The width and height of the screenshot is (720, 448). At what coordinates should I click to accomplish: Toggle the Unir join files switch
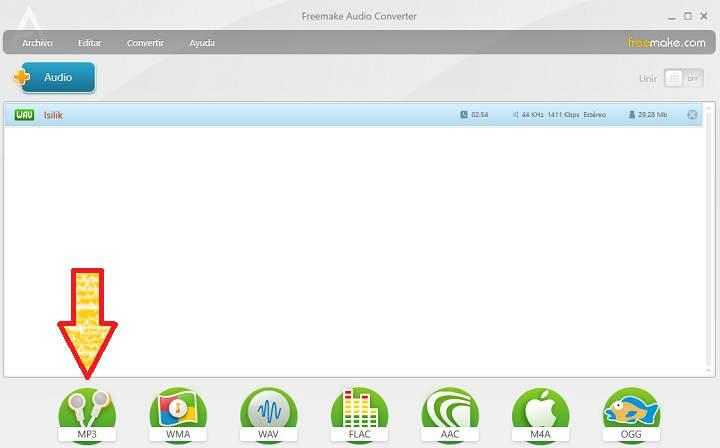point(684,78)
